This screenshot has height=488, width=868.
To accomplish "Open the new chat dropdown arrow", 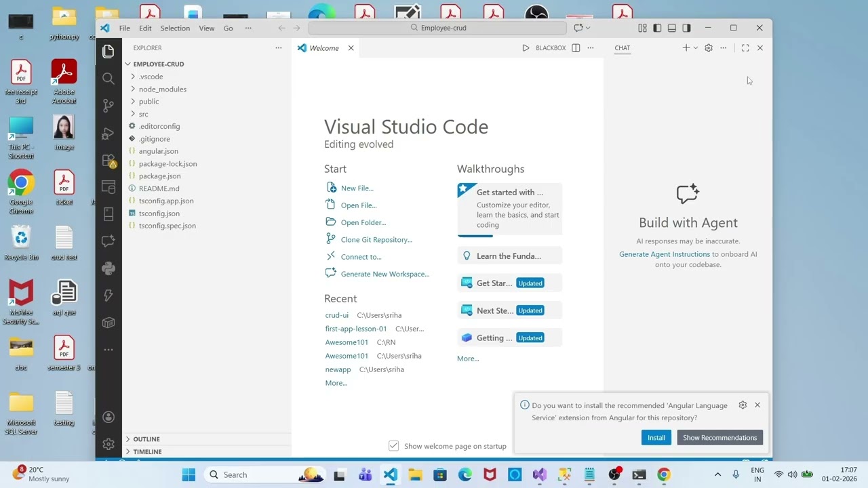I will [x=696, y=48].
